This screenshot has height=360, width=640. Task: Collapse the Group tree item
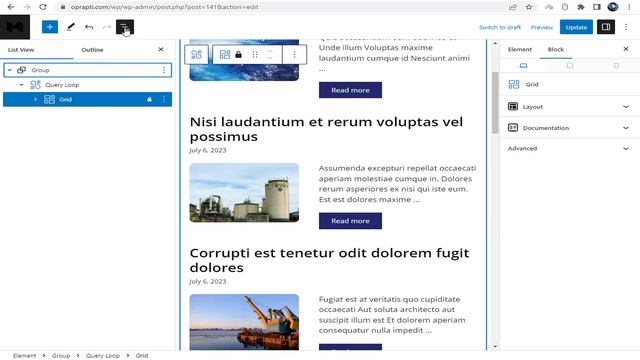point(9,70)
